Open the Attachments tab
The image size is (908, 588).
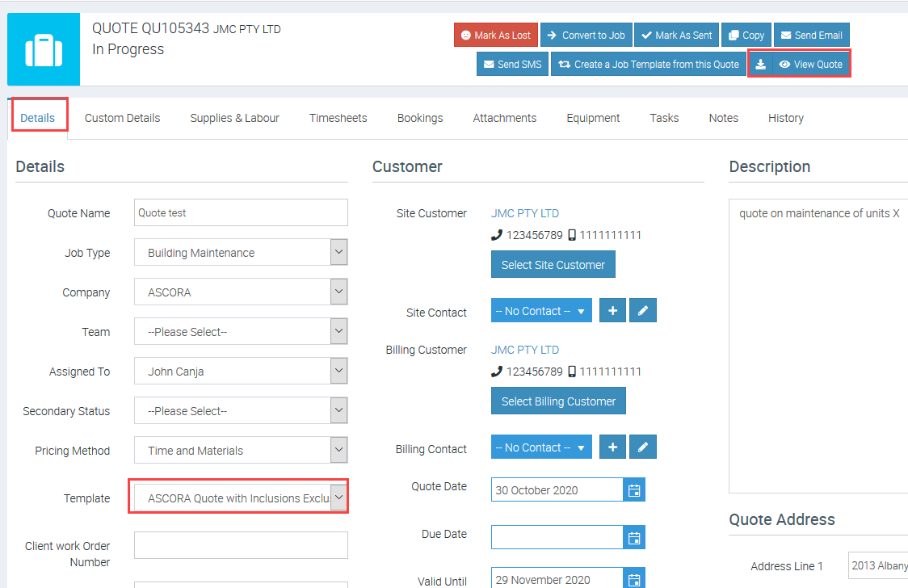click(504, 118)
